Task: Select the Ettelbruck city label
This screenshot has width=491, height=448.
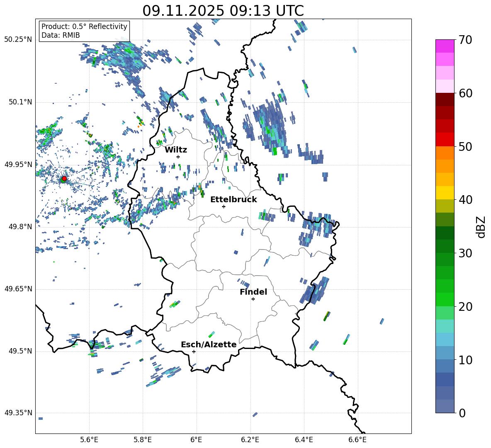Action: click(x=233, y=200)
